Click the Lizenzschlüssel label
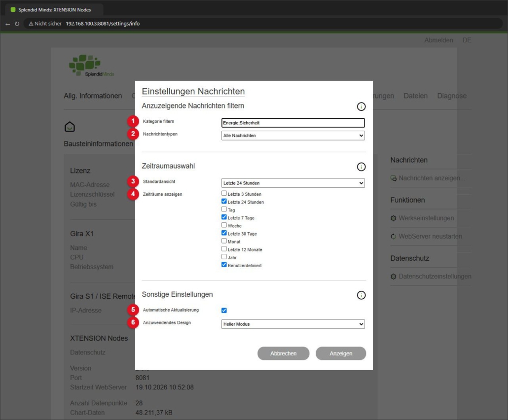508x420 pixels. pyautogui.click(x=92, y=195)
